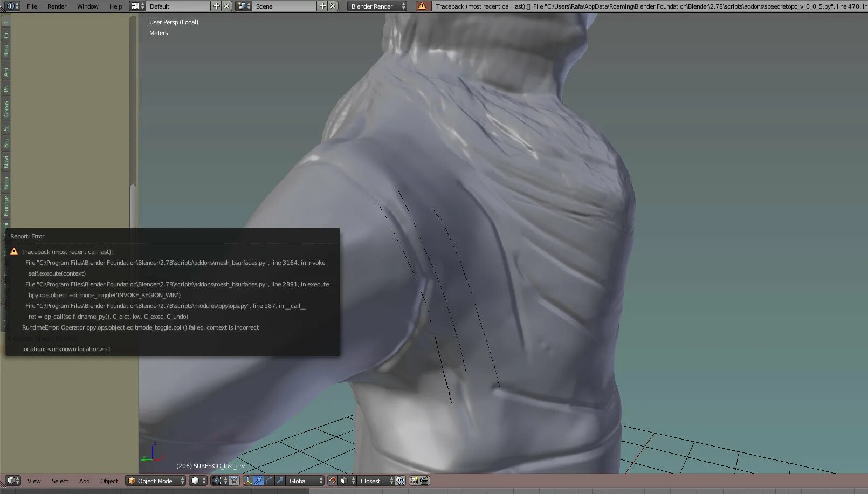Image resolution: width=868 pixels, height=494 pixels.
Task: Enable the rotate manipulator arc
Action: (x=269, y=481)
